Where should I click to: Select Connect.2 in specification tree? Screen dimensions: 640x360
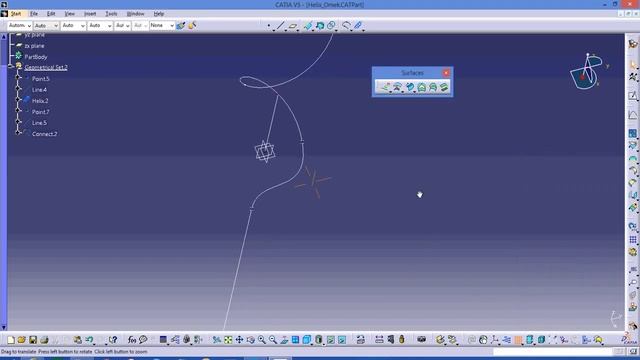44,134
